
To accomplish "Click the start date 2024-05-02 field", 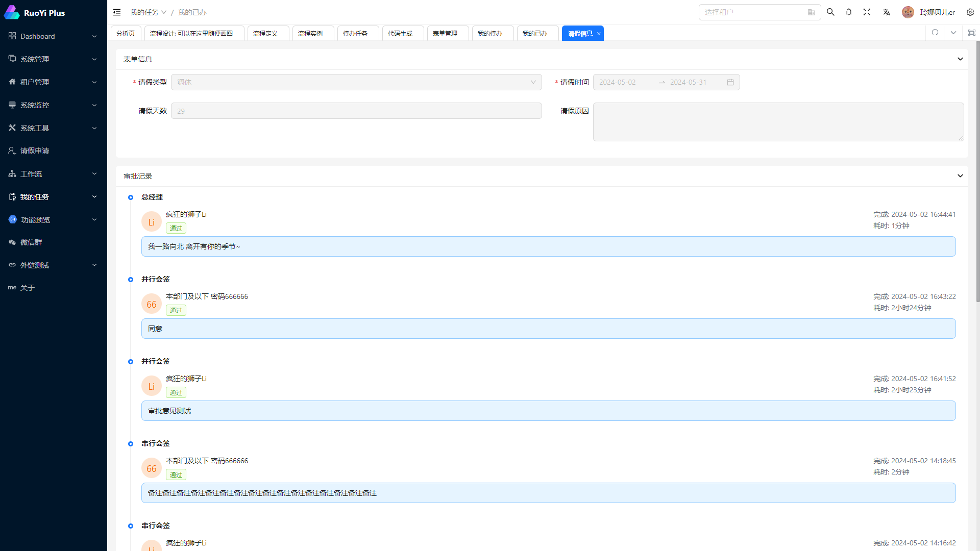I will tap(625, 82).
